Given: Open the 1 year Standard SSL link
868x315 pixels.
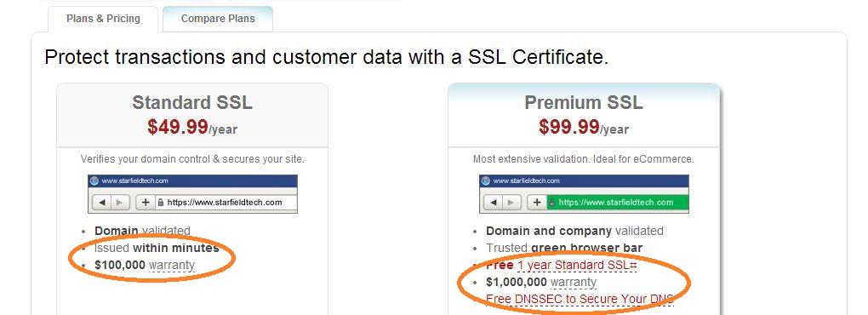Looking at the screenshot, I should pos(577,265).
